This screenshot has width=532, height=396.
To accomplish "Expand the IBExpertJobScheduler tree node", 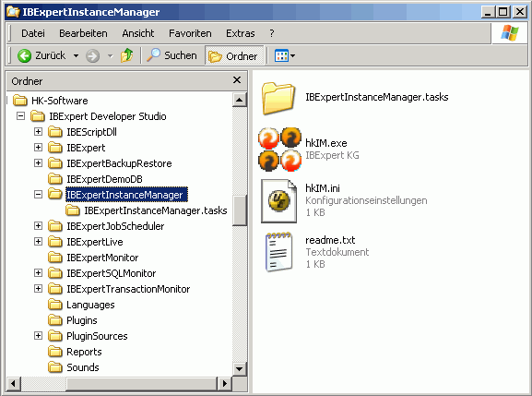I will pyautogui.click(x=39, y=225).
